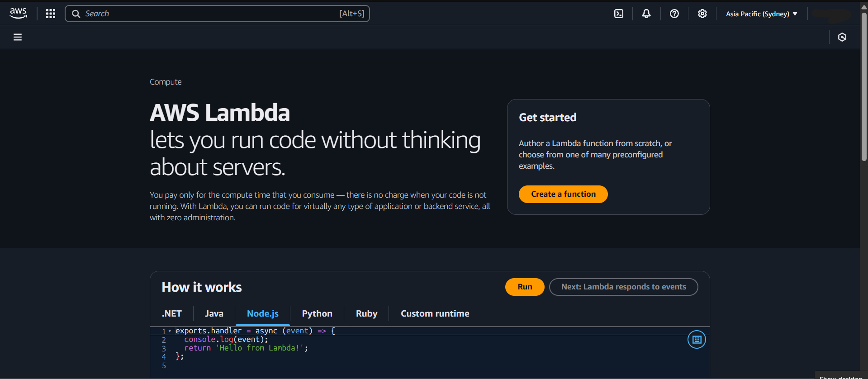Open the services grid menu icon

pyautogui.click(x=51, y=14)
